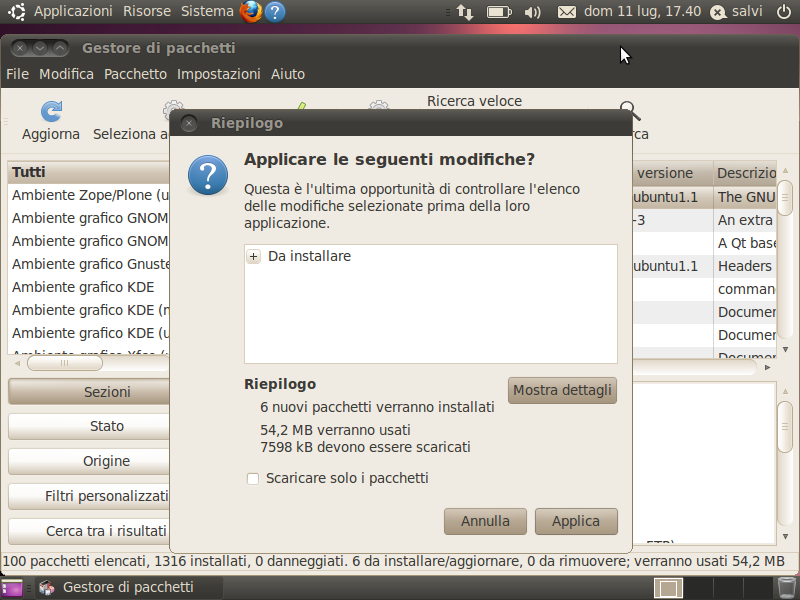800x600 pixels.
Task: Click the 'Mostra dettagli' button
Action: pyautogui.click(x=562, y=390)
